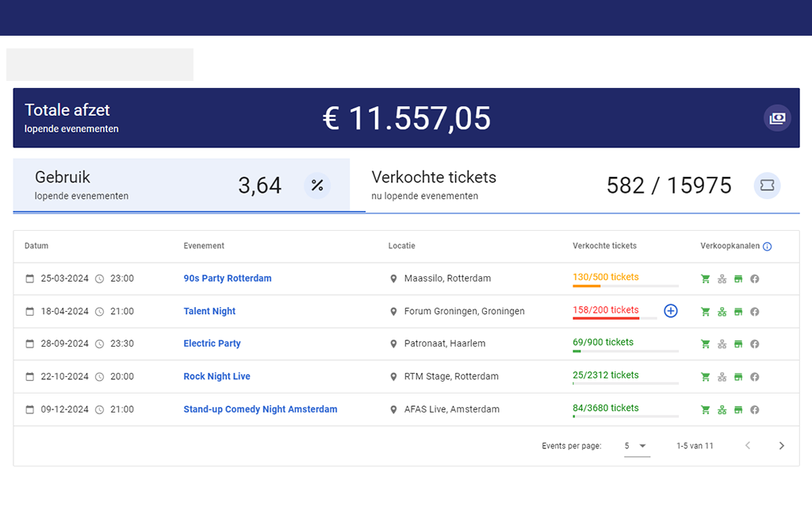This screenshot has width=812, height=522.
Task: Open the Events per page dropdown
Action: [636, 446]
